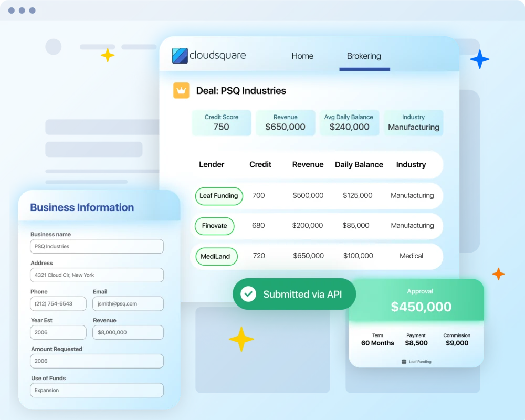Select the Leaf Funding lender pill
This screenshot has height=420, width=525.
click(219, 196)
